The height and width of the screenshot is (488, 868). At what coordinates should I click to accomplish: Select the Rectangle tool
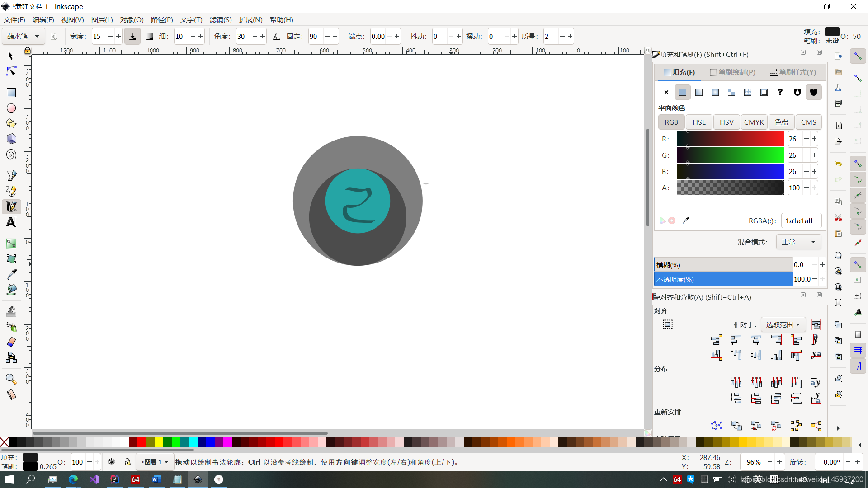pos(11,93)
